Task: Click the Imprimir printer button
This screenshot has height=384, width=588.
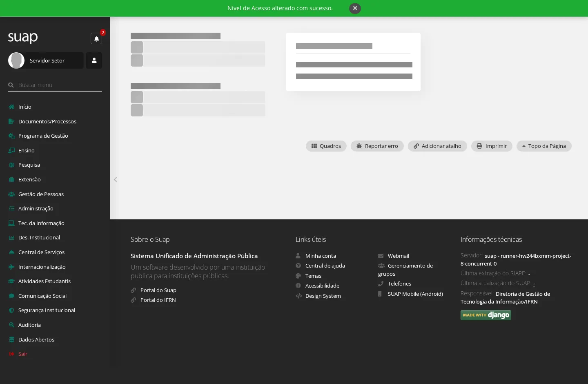Action: point(492,146)
